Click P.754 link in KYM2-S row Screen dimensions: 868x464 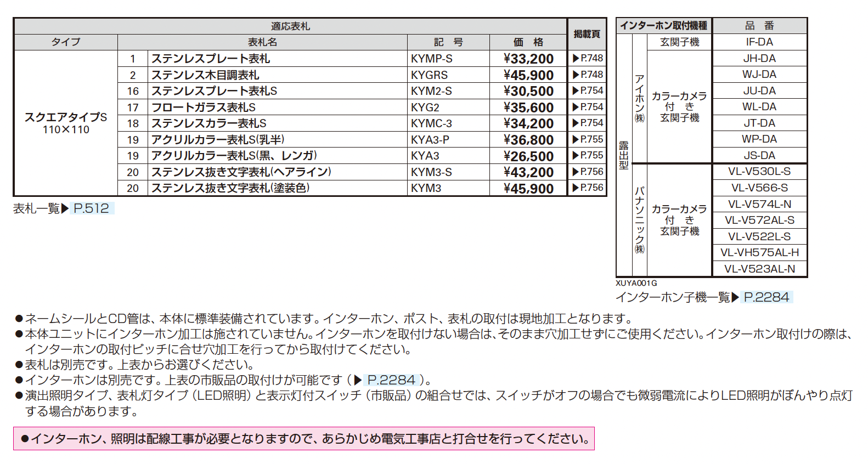click(588, 90)
